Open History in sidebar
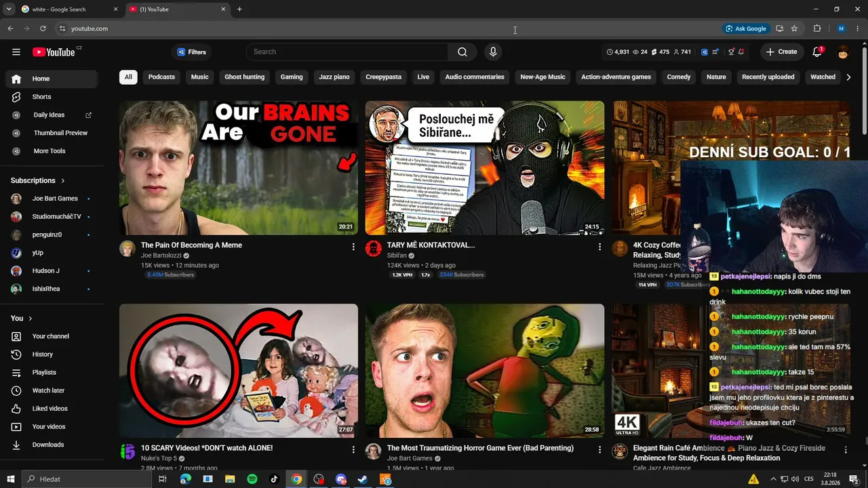The width and height of the screenshot is (868, 488). (x=53, y=354)
